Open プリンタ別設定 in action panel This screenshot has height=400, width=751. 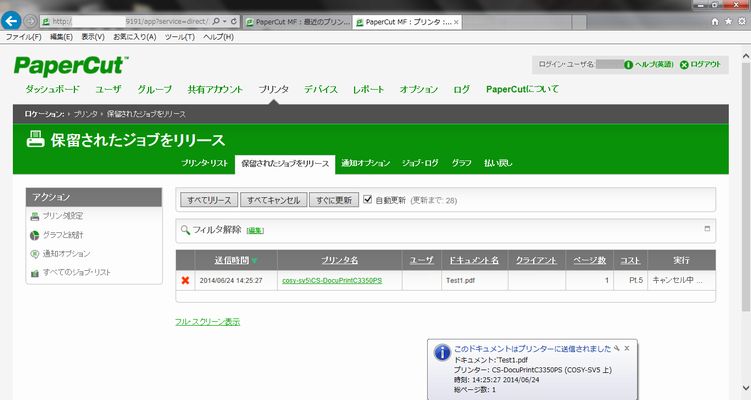point(63,216)
